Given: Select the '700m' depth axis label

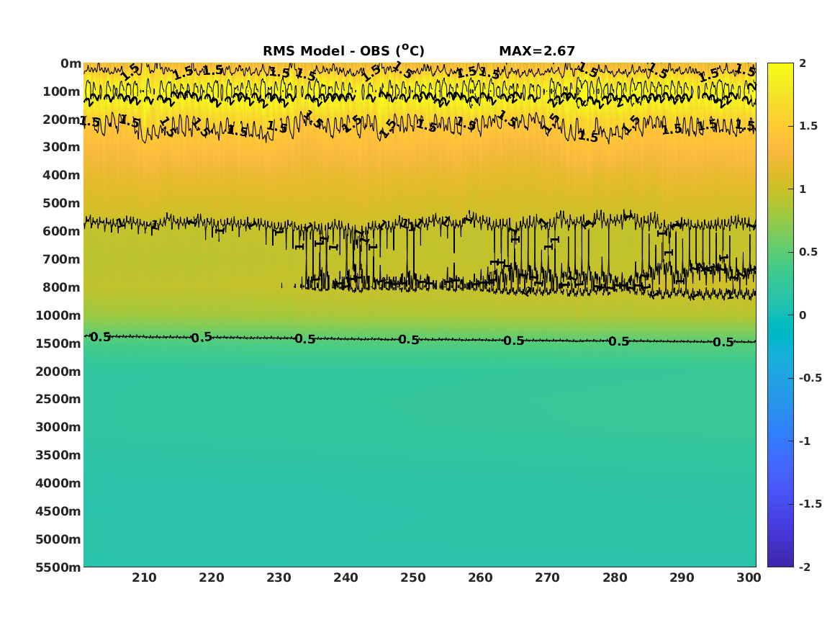Looking at the screenshot, I should (62, 259).
